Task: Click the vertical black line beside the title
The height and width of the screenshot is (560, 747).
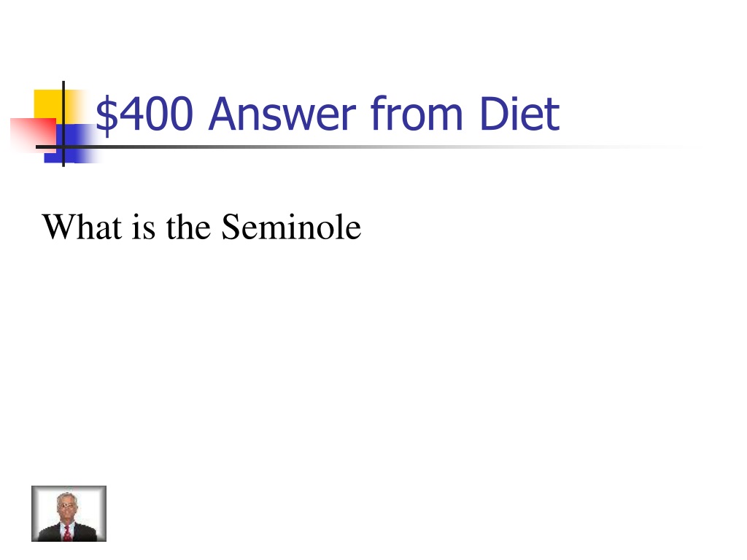Action: (x=63, y=124)
